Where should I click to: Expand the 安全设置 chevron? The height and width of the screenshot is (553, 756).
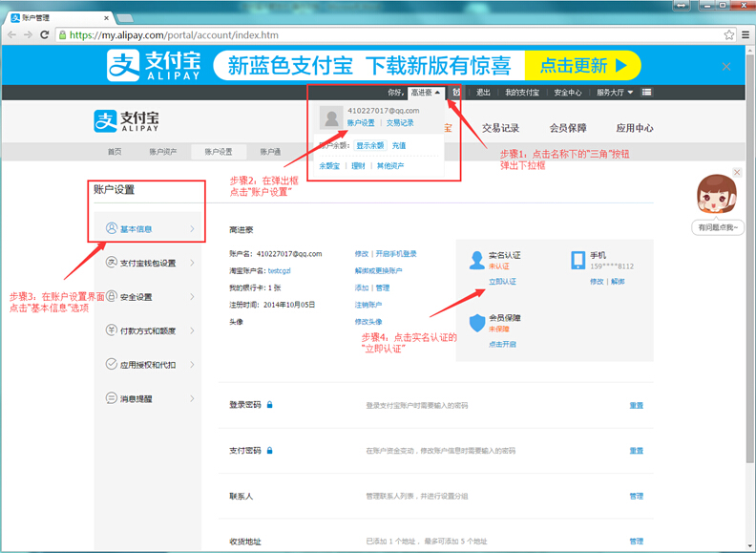[192, 297]
